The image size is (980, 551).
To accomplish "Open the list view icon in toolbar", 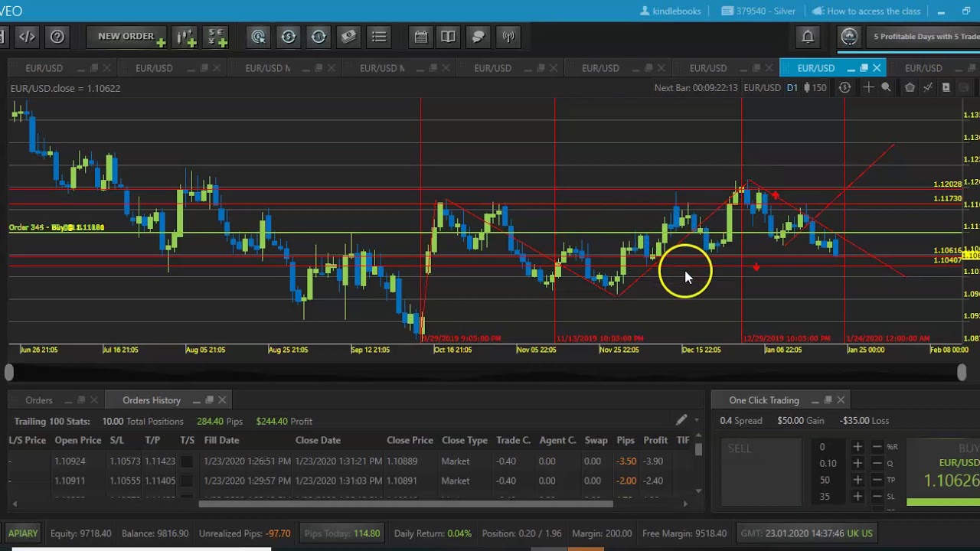I will click(x=379, y=37).
